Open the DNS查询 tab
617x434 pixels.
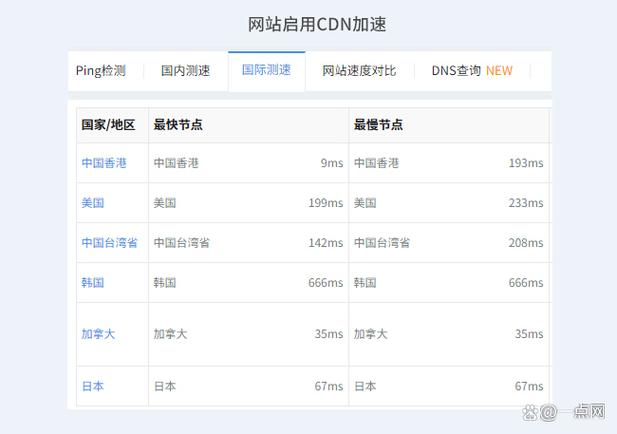click(471, 71)
